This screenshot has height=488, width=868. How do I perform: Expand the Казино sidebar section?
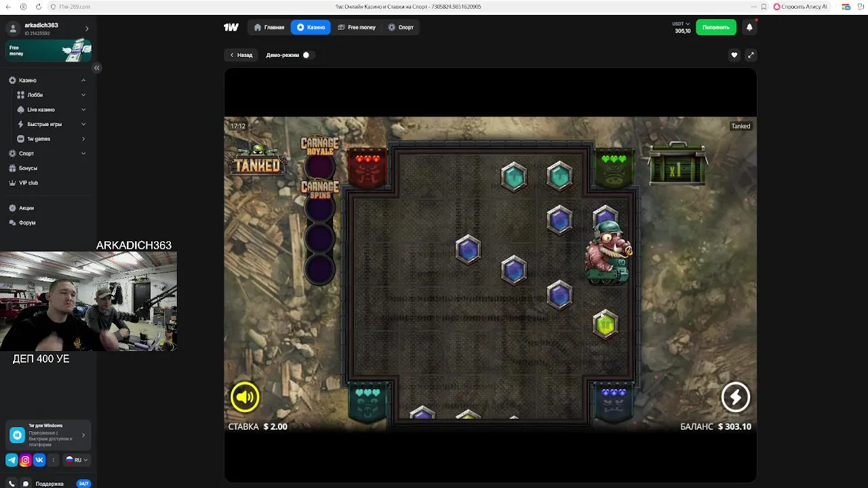coord(83,80)
